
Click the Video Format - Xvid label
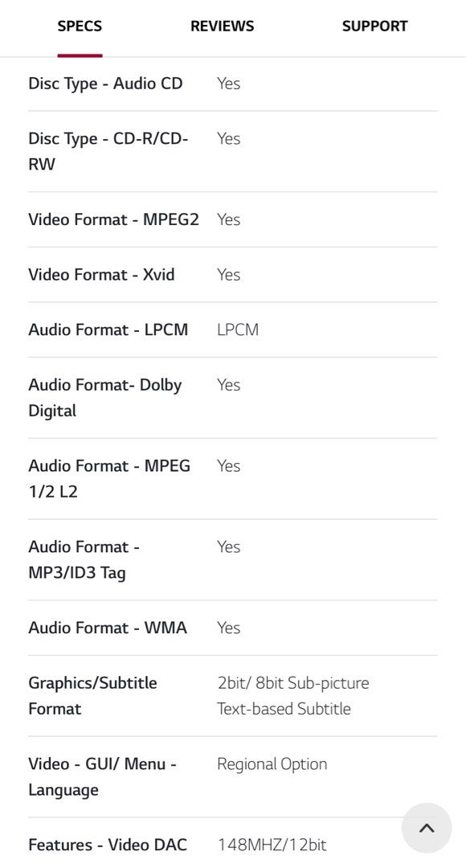coord(101,275)
